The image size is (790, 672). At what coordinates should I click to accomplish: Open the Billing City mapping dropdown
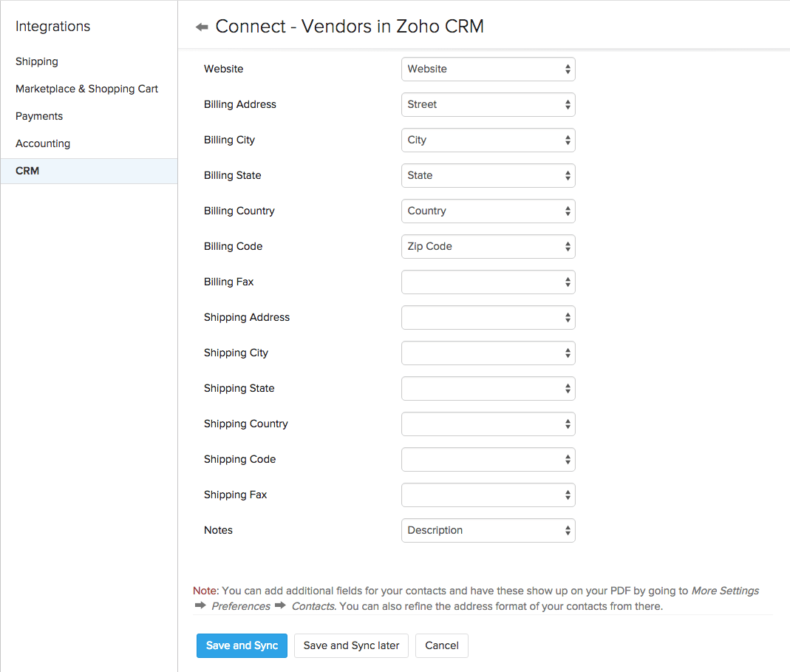pos(488,140)
